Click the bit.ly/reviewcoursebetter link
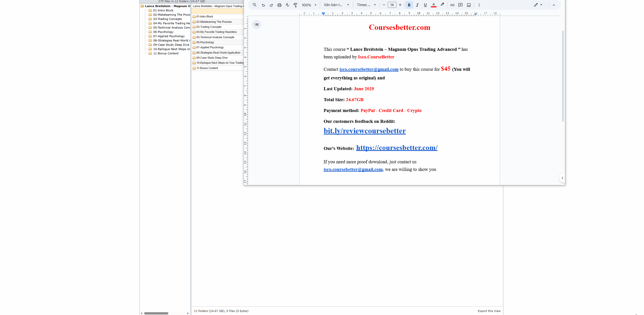The width and height of the screenshot is (644, 315). [365, 131]
